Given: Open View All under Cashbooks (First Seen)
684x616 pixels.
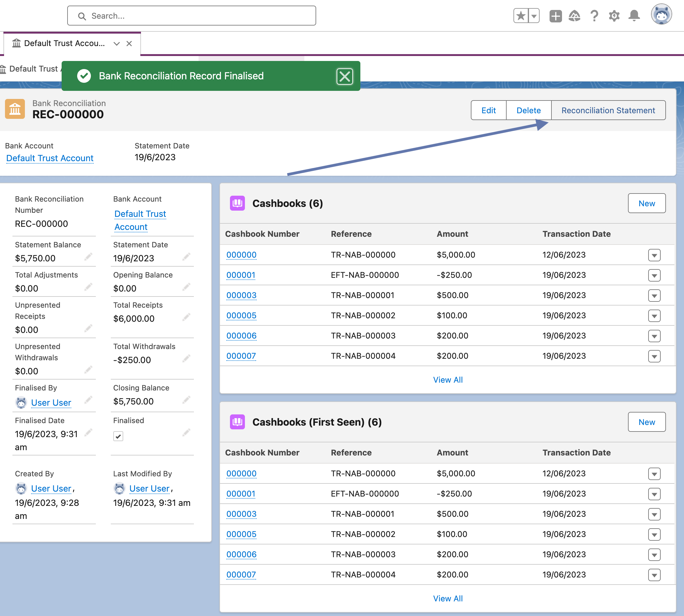Looking at the screenshot, I should coord(447,598).
